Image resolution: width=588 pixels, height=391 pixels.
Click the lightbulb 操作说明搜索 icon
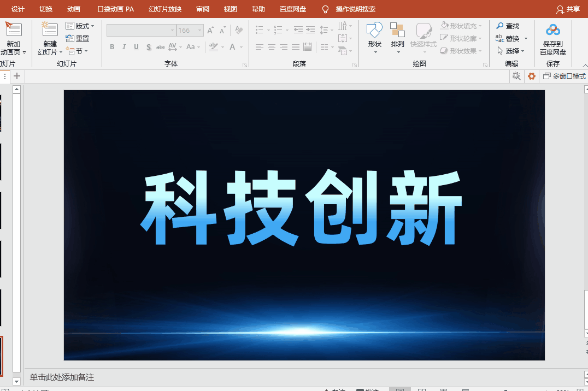325,9
